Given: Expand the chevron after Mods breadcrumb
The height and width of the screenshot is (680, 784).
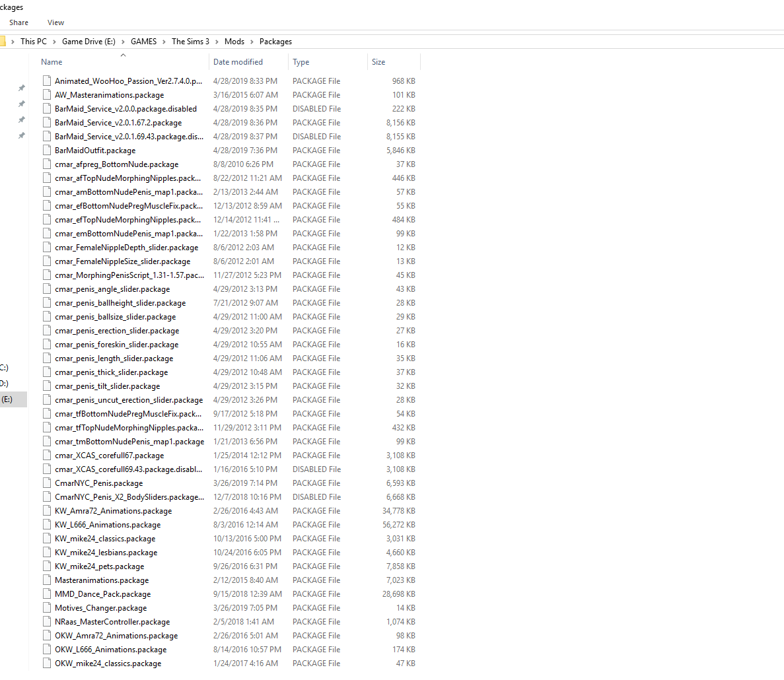Looking at the screenshot, I should click(252, 42).
